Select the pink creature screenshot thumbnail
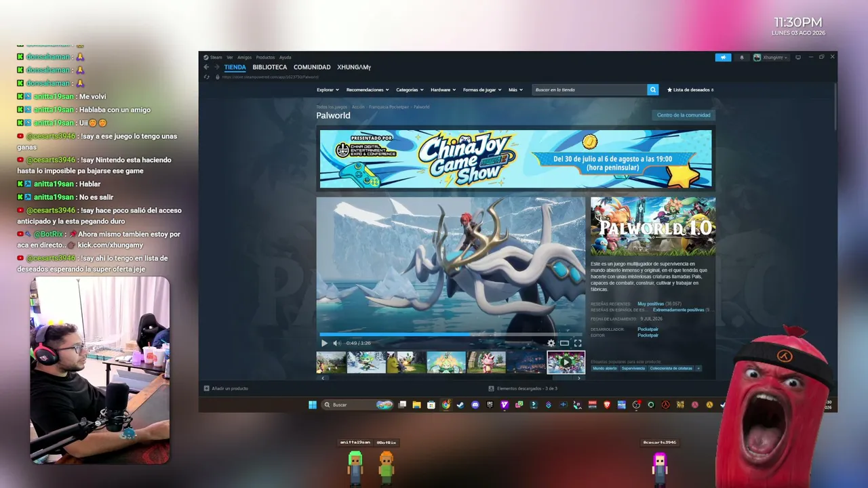 tap(486, 363)
